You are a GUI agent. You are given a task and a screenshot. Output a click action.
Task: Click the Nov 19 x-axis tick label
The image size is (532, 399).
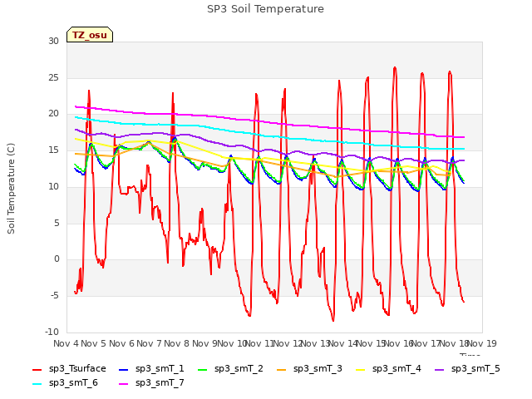click(x=481, y=343)
